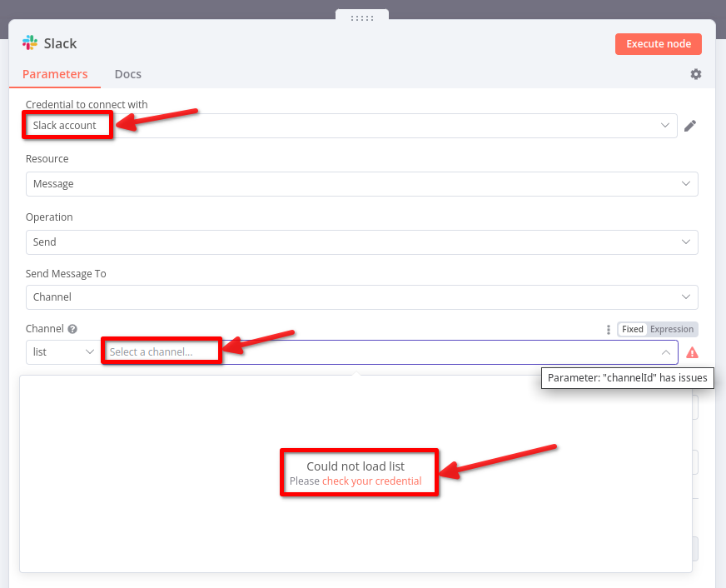The height and width of the screenshot is (588, 726).
Task: Collapse the channel list with chevron arrow
Action: pos(666,352)
